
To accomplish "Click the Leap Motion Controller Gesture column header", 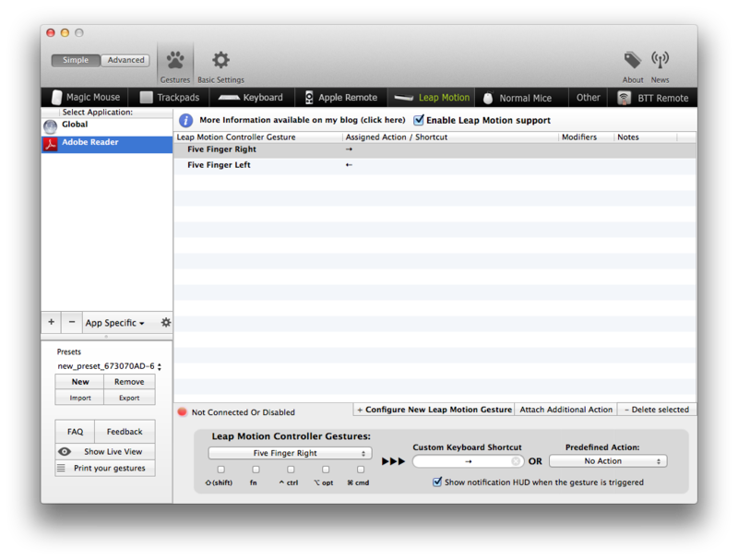I will click(258, 137).
